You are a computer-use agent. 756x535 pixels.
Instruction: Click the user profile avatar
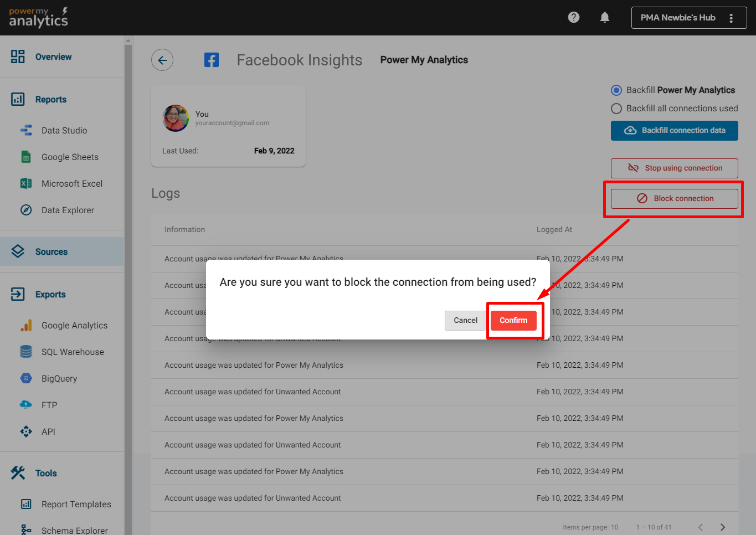point(176,119)
